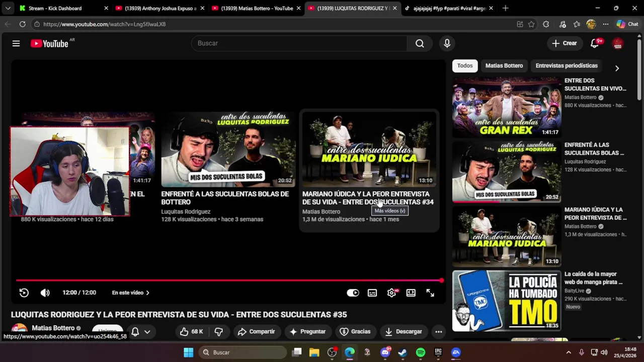Open the YouTube account avatar menu
Viewport: 644px width, 362px height.
(x=618, y=44)
